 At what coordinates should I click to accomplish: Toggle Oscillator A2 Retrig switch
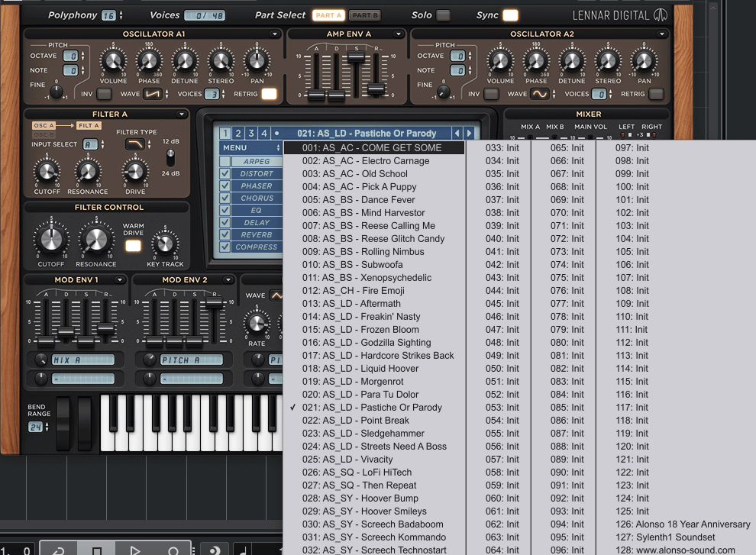tap(656, 94)
